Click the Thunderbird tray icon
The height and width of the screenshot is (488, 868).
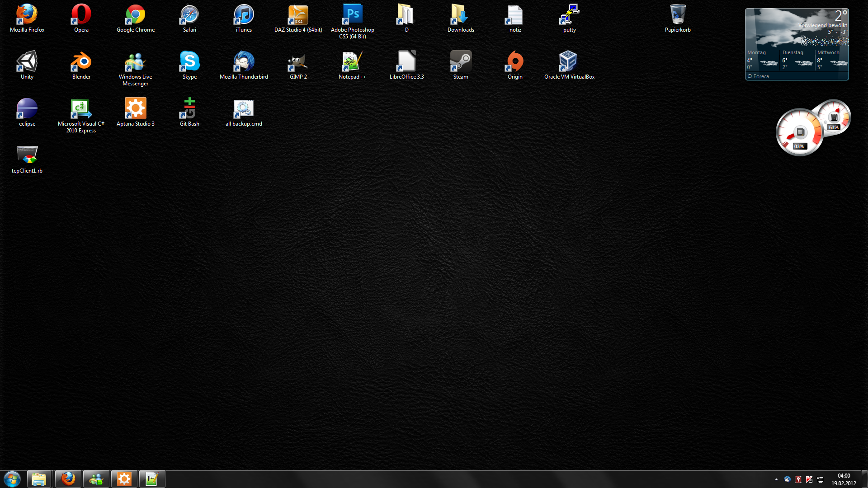coord(787,479)
